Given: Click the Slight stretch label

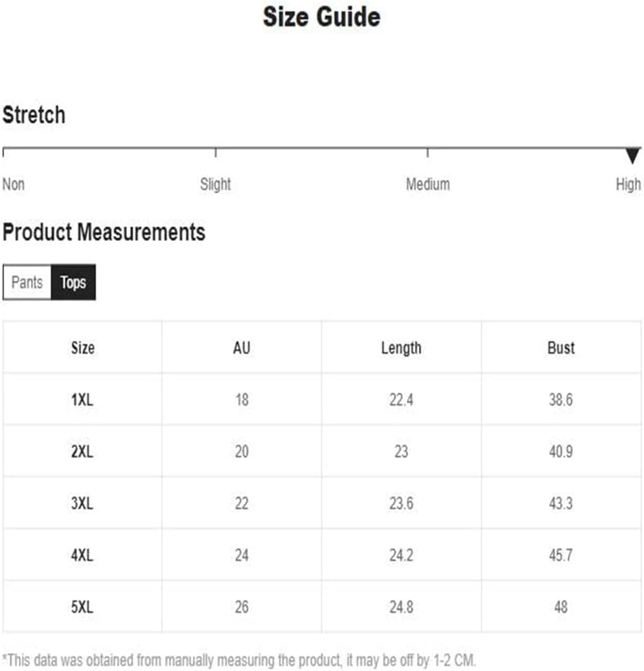Looking at the screenshot, I should coord(215,184).
